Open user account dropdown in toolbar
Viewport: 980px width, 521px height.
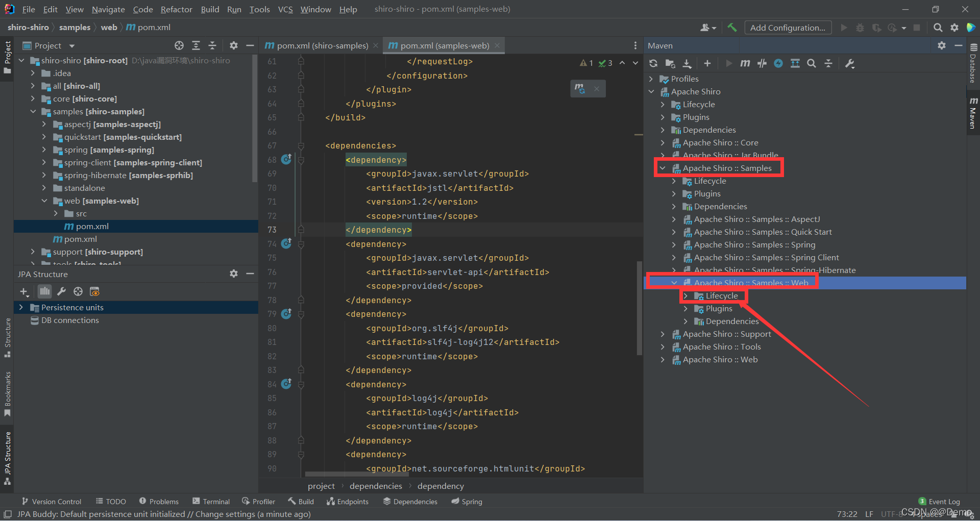[x=708, y=28]
